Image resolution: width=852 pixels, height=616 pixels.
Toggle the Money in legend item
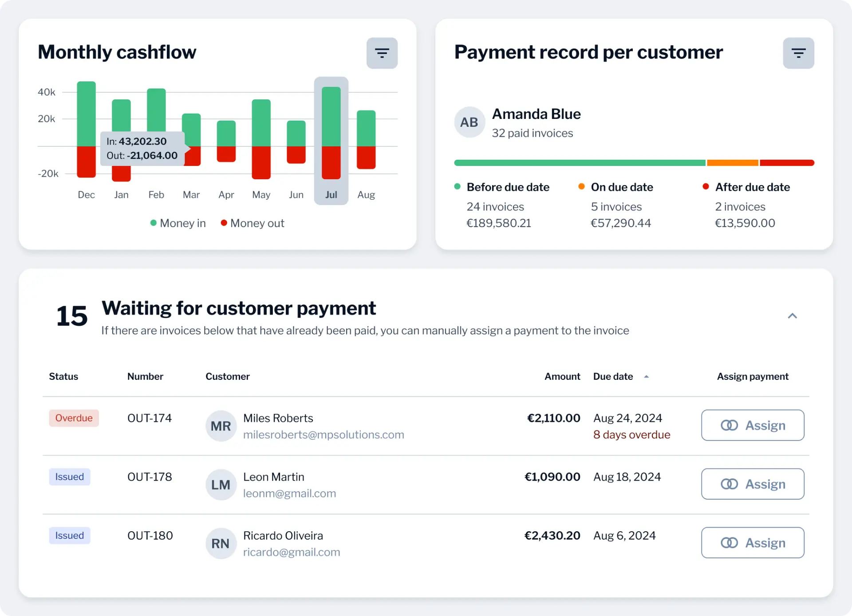(x=178, y=223)
